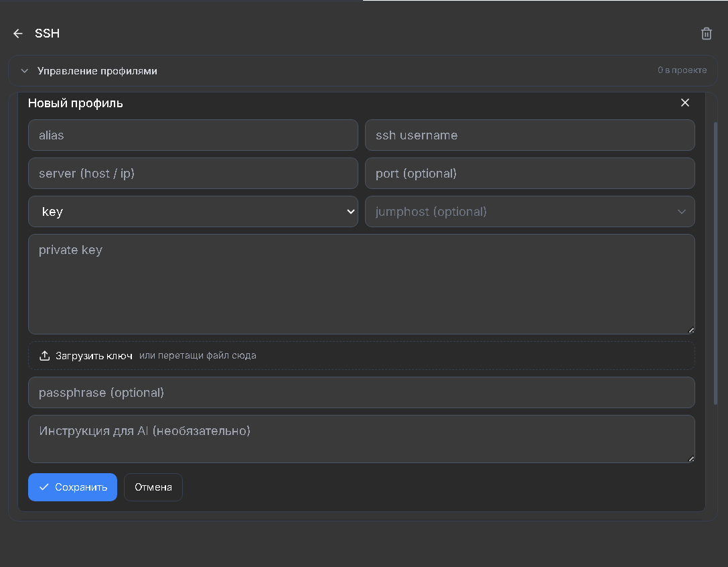Focus the alias input field
The height and width of the screenshot is (567, 728).
(x=193, y=135)
